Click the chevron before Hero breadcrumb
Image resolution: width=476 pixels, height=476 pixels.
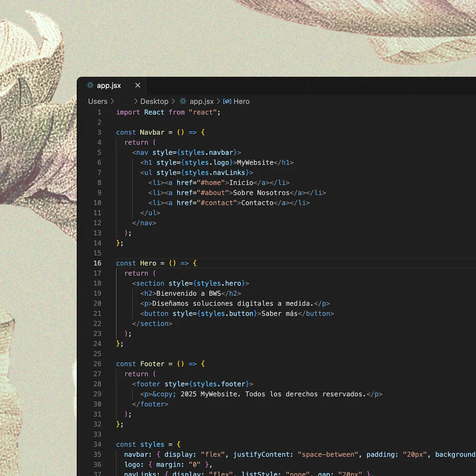tap(218, 101)
